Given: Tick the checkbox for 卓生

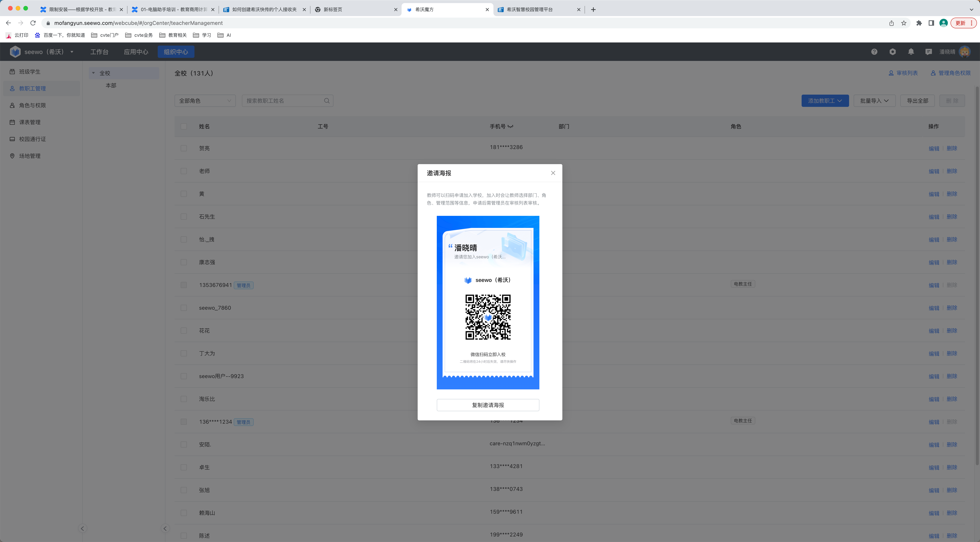Looking at the screenshot, I should tap(184, 467).
